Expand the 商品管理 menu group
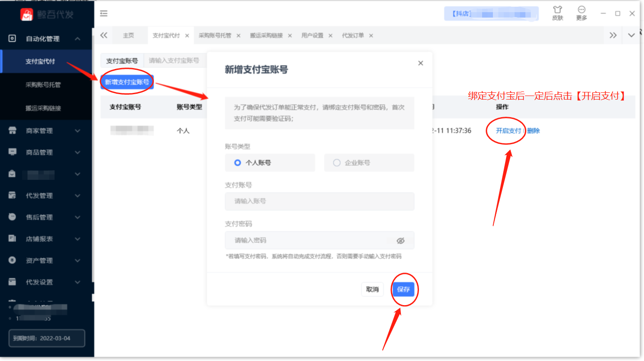 coord(78,152)
